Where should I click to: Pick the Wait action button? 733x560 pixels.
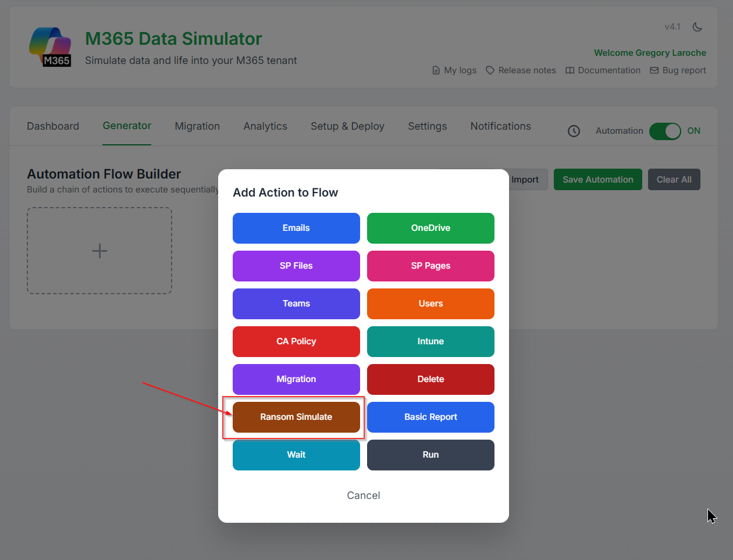tap(296, 455)
